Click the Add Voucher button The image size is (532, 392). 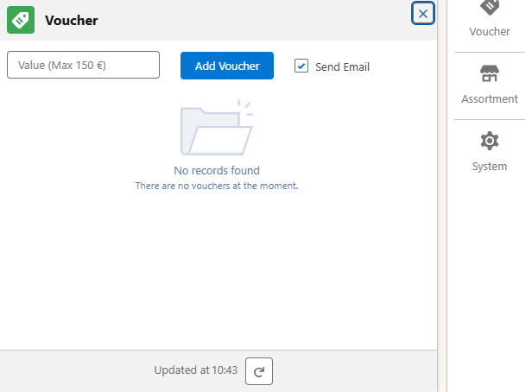(x=227, y=66)
